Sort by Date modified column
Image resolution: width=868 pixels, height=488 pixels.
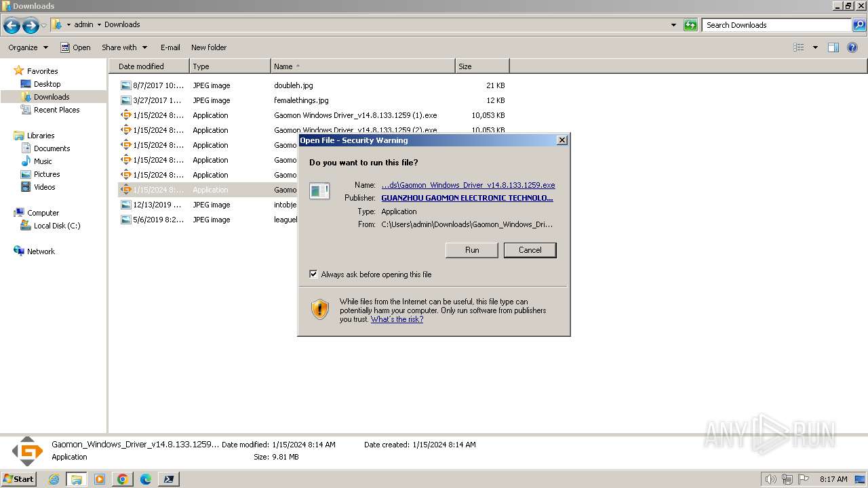click(149, 66)
